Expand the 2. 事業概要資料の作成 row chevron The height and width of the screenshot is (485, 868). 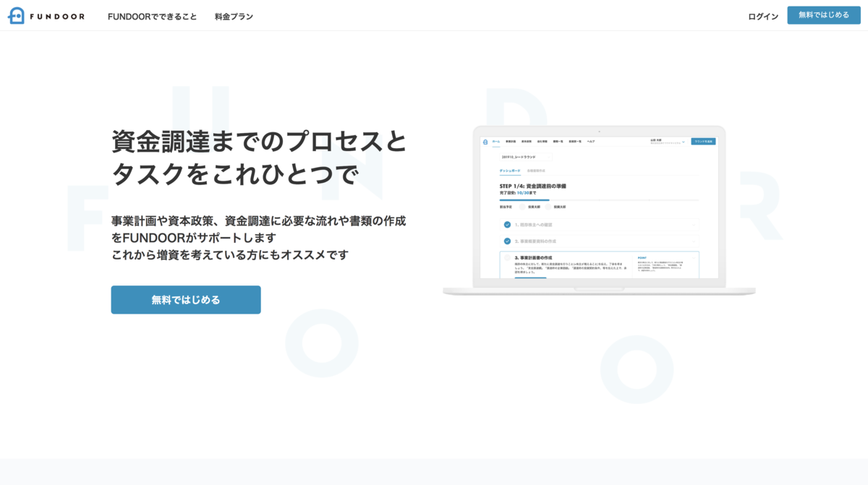[693, 241]
